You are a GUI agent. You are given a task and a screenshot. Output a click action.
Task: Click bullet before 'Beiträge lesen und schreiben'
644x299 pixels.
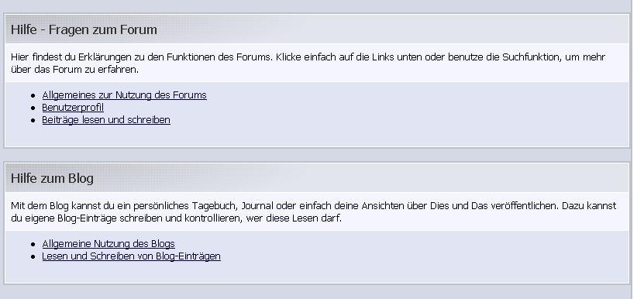[33, 120]
